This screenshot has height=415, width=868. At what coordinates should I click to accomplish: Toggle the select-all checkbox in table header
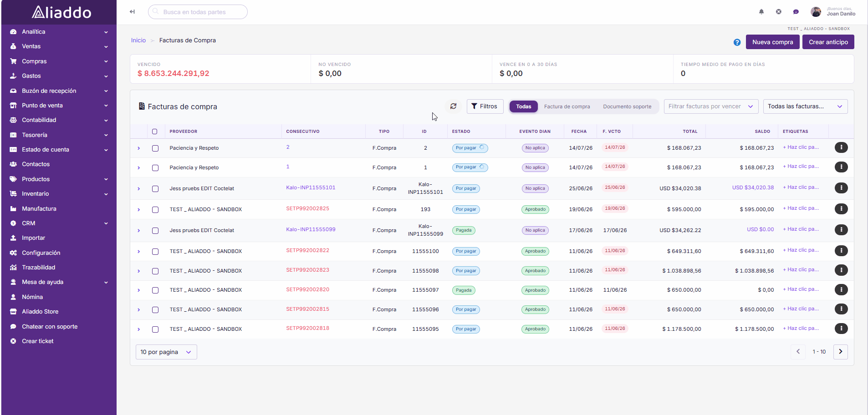point(155,132)
